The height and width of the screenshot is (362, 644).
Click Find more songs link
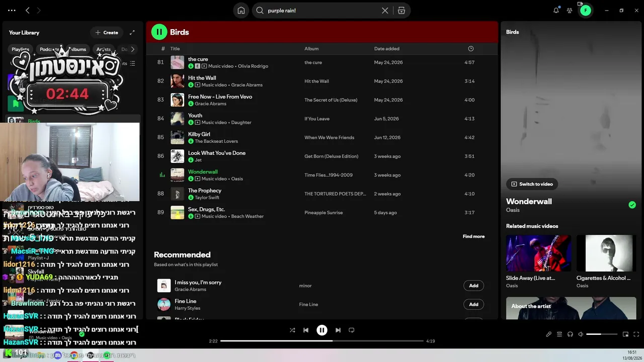point(473,236)
